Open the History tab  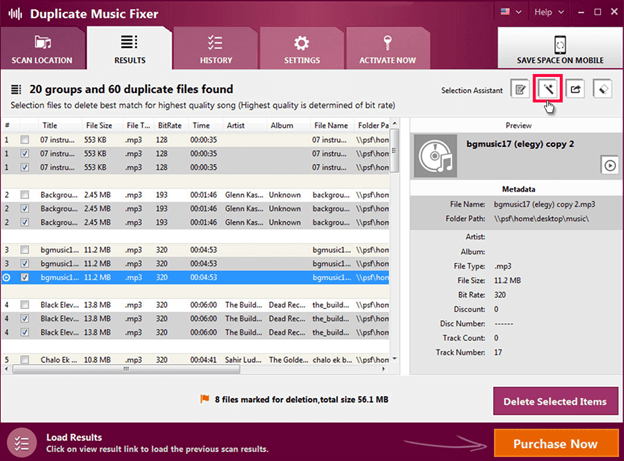(216, 49)
